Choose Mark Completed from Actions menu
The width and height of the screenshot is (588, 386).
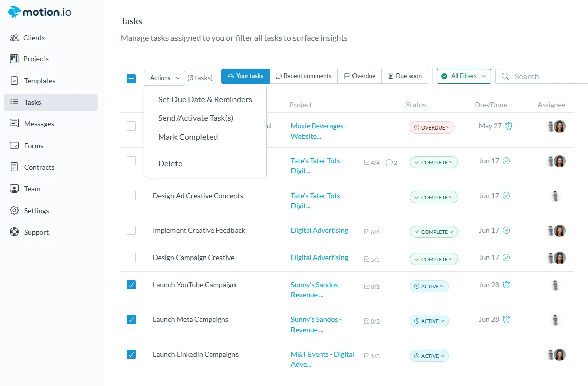(205, 137)
